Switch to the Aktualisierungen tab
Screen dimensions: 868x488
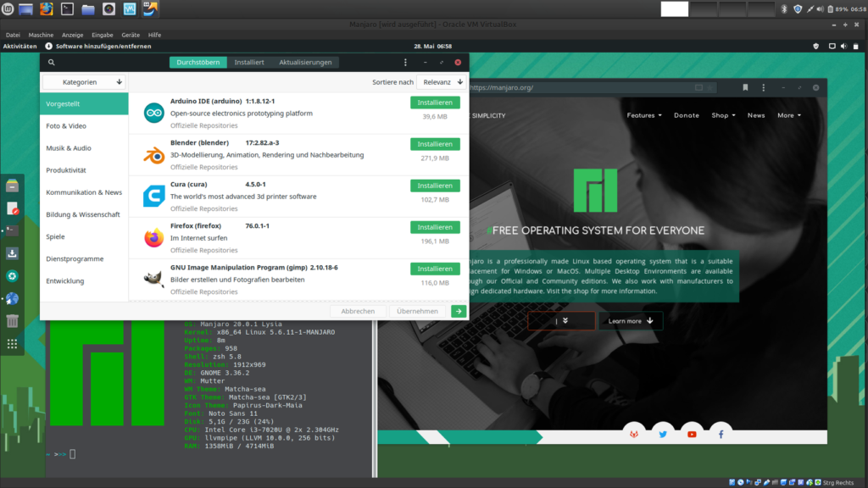click(305, 63)
